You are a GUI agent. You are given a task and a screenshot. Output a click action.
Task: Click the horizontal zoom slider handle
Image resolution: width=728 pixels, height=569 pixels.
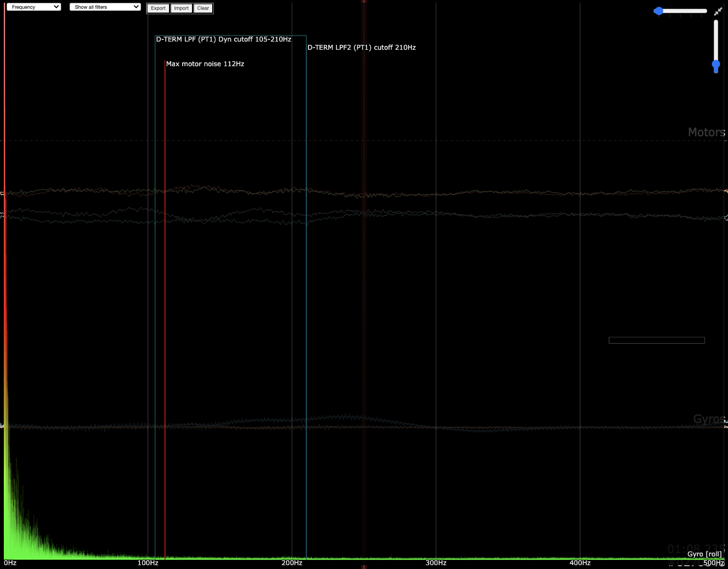[659, 11]
